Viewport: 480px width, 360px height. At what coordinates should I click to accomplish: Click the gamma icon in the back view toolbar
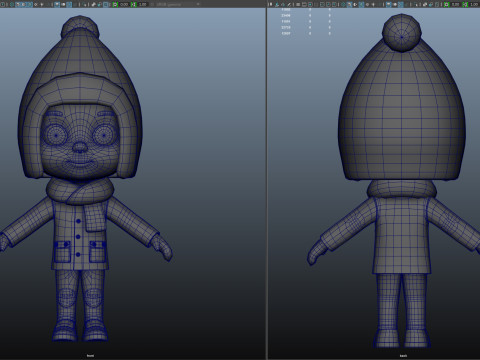(x=465, y=5)
